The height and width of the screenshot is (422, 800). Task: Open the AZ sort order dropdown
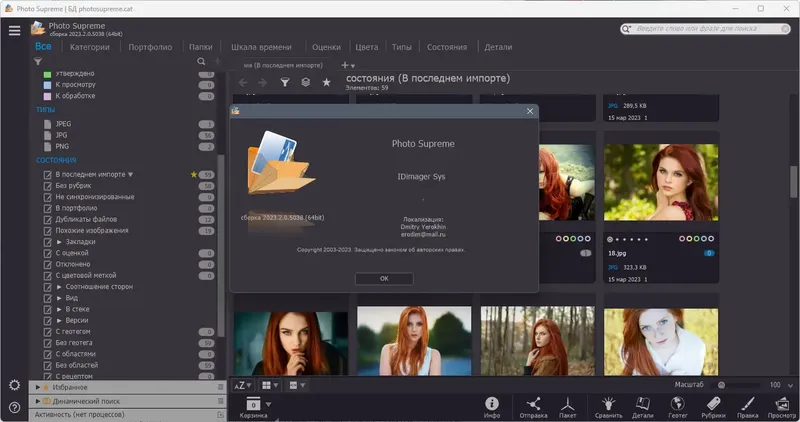tap(243, 385)
